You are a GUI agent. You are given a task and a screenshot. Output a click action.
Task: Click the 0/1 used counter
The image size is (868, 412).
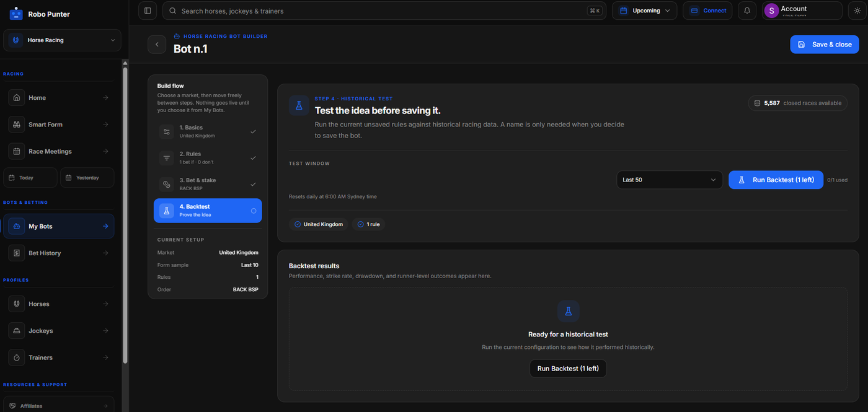pos(837,180)
